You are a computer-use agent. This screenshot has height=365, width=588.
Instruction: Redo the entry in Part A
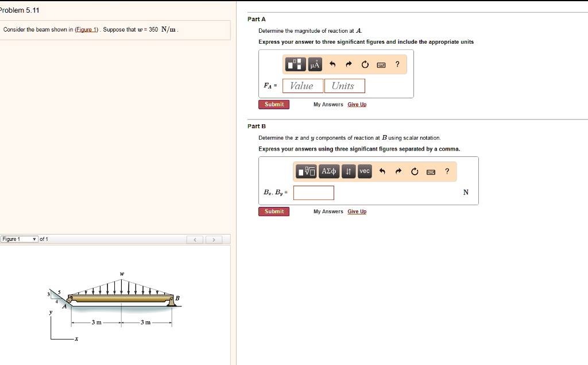348,64
